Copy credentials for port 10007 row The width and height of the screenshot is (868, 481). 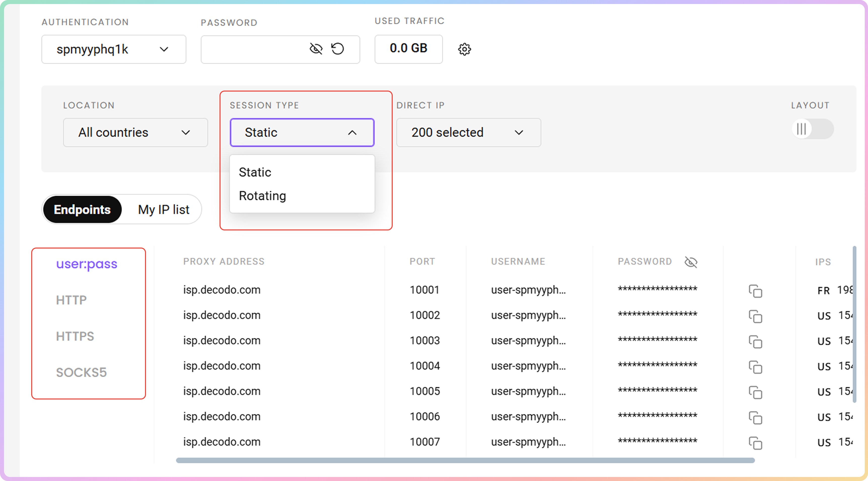(755, 443)
